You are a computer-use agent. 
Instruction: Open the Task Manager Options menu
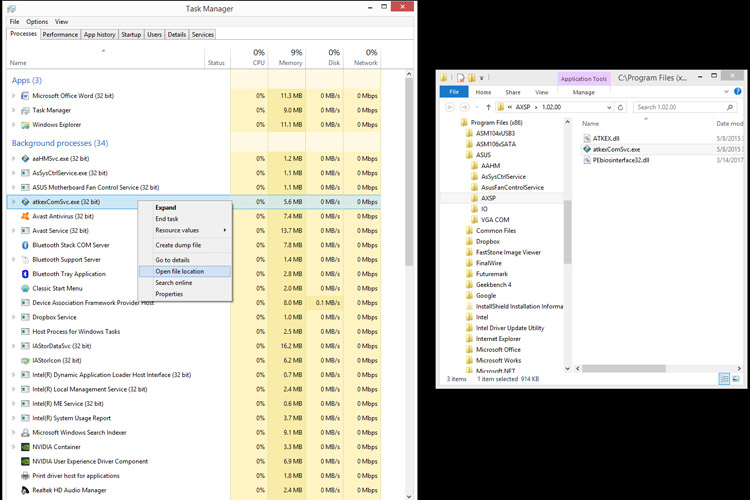(37, 22)
